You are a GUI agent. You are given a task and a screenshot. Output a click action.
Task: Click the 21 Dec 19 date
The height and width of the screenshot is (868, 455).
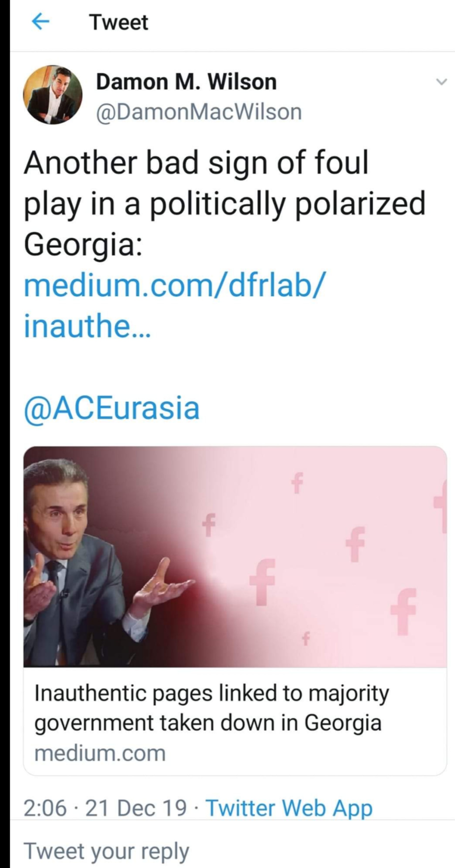pyautogui.click(x=136, y=808)
